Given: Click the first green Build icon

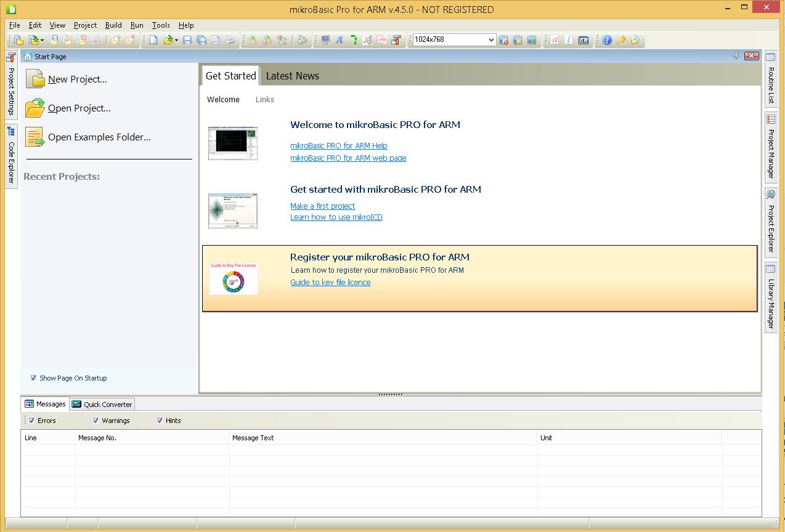Looking at the screenshot, I should pyautogui.click(x=253, y=40).
